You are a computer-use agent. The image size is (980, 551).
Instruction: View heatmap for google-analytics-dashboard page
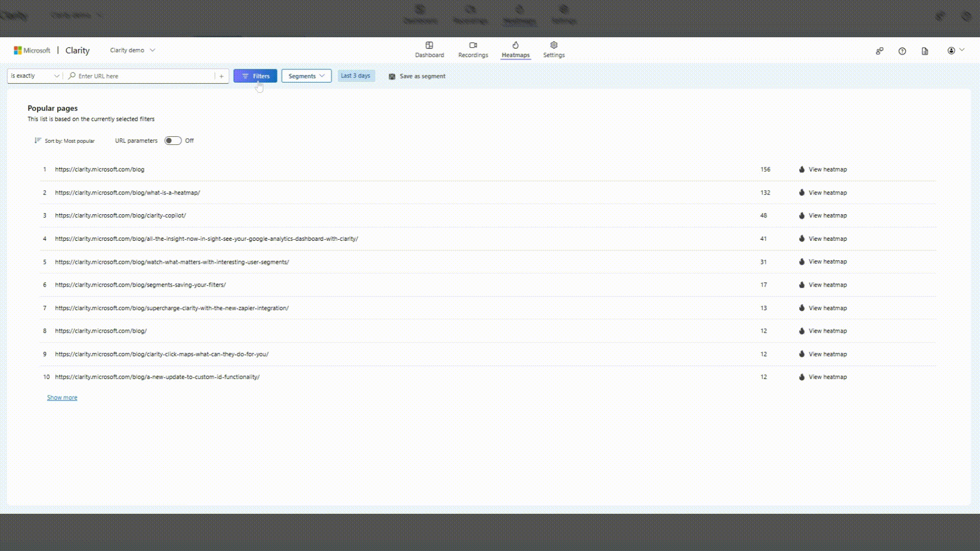point(823,239)
